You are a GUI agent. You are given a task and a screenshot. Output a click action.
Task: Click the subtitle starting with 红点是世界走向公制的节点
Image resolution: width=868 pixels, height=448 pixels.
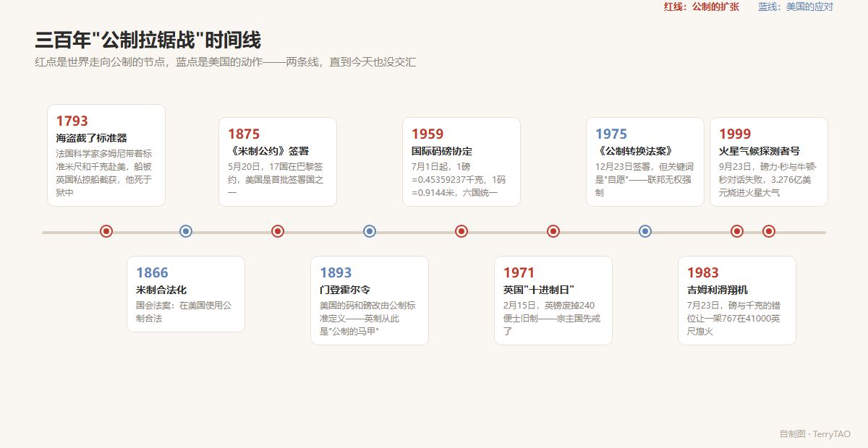click(225, 62)
